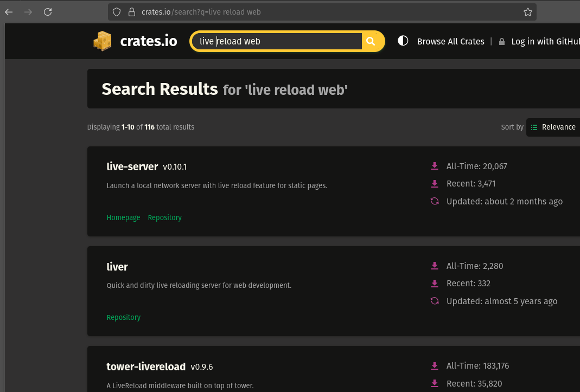
Task: Select the '116 total results' count text
Action: tap(169, 127)
